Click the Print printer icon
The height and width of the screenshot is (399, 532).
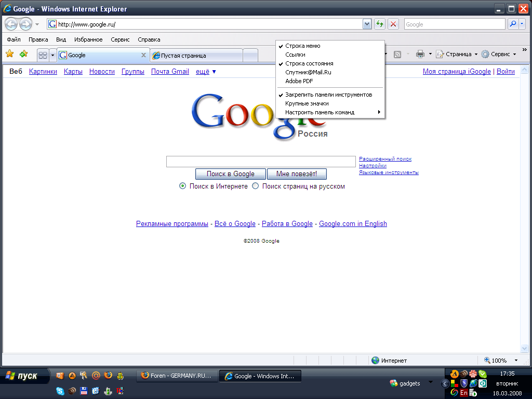(420, 54)
